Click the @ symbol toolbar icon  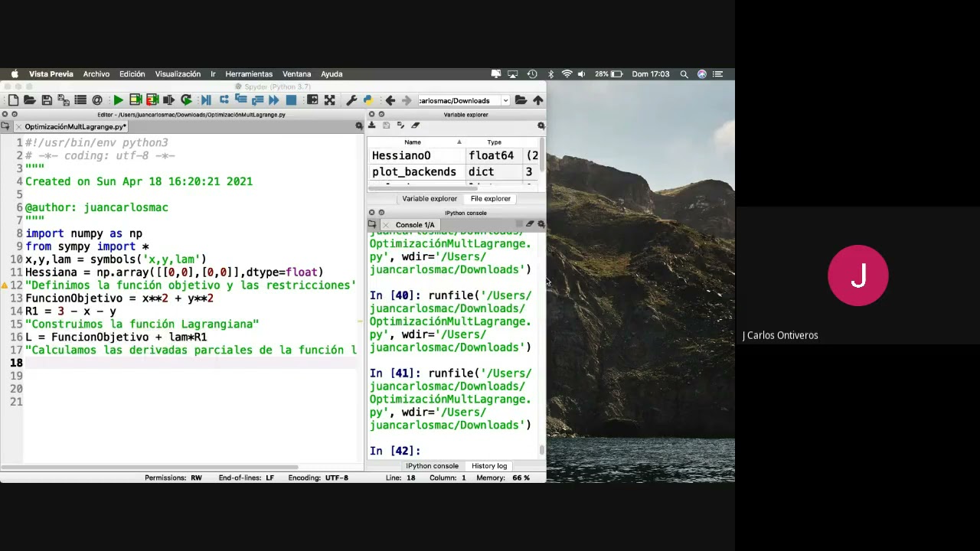coord(97,100)
